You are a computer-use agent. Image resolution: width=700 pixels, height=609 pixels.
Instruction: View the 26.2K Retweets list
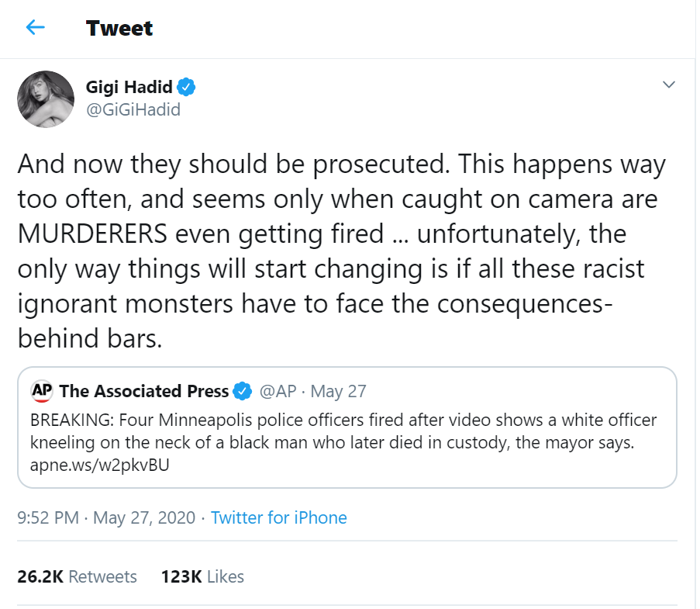click(x=77, y=576)
